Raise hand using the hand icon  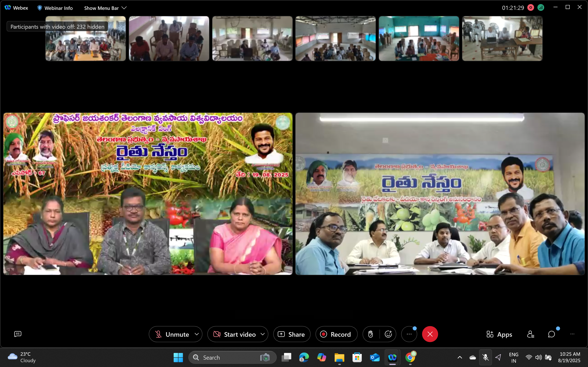coord(370,334)
